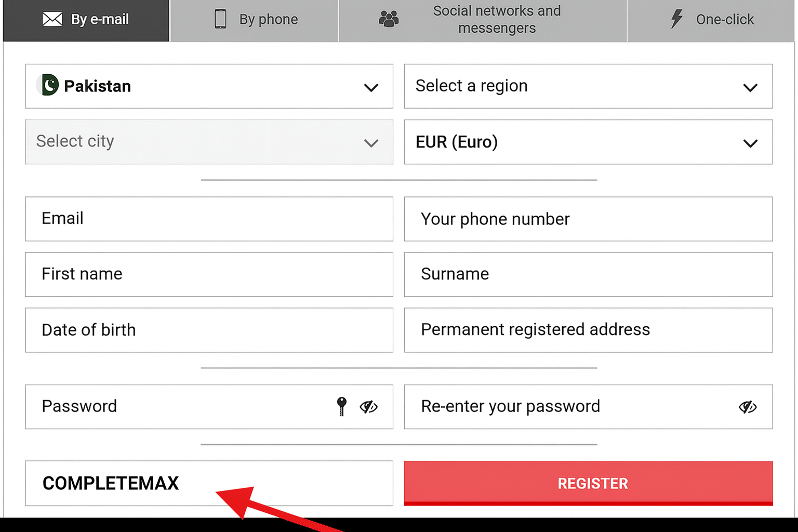Select the One-click registration tab
The image size is (798, 532).
[711, 20]
